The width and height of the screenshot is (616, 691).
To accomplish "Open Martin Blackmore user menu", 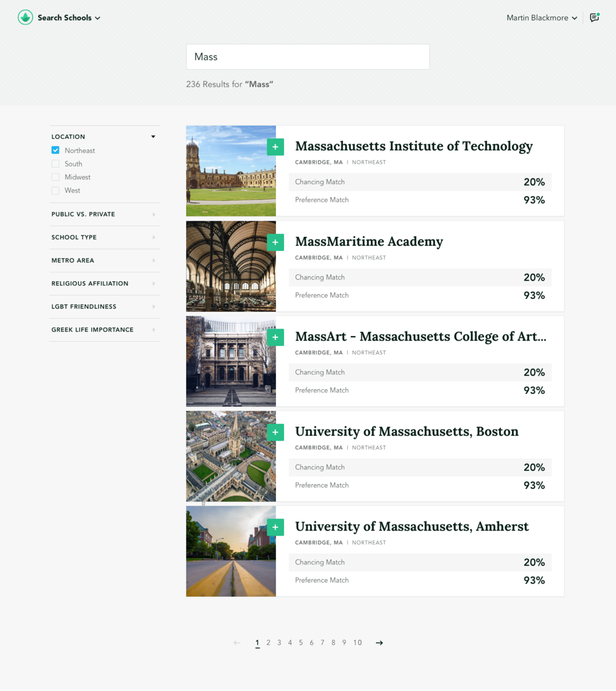I will [541, 18].
